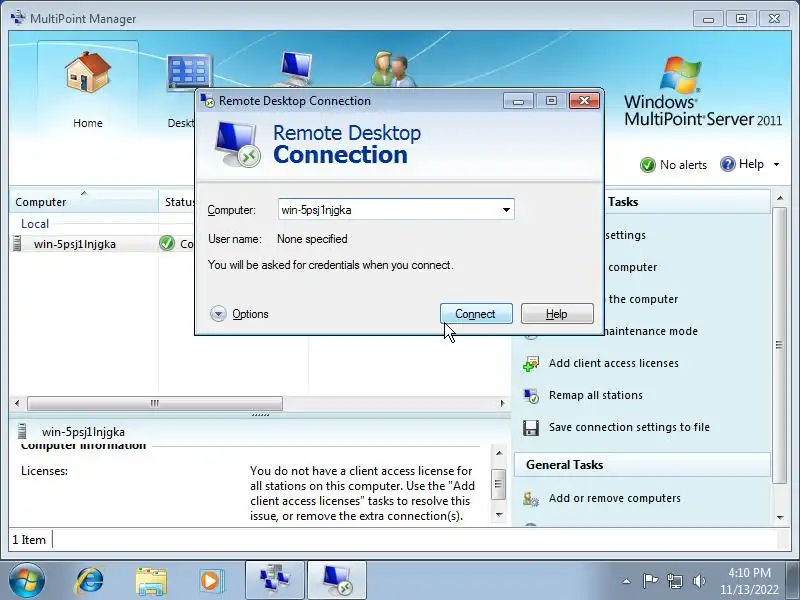Switch to the Desktops tab icon

188,72
